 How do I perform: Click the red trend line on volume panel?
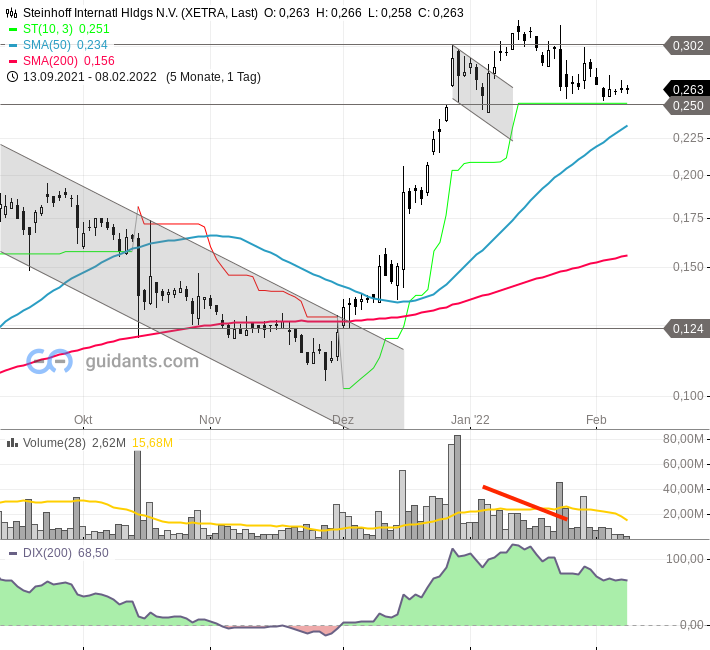(525, 503)
